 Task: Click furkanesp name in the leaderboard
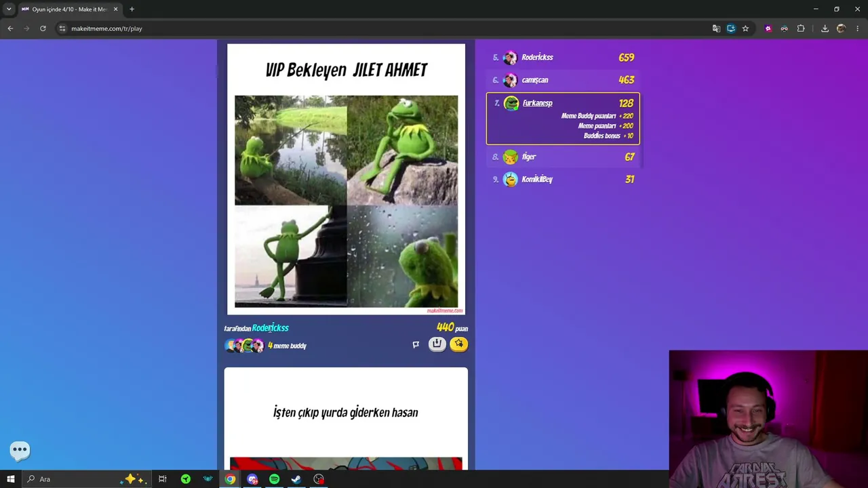tap(538, 103)
